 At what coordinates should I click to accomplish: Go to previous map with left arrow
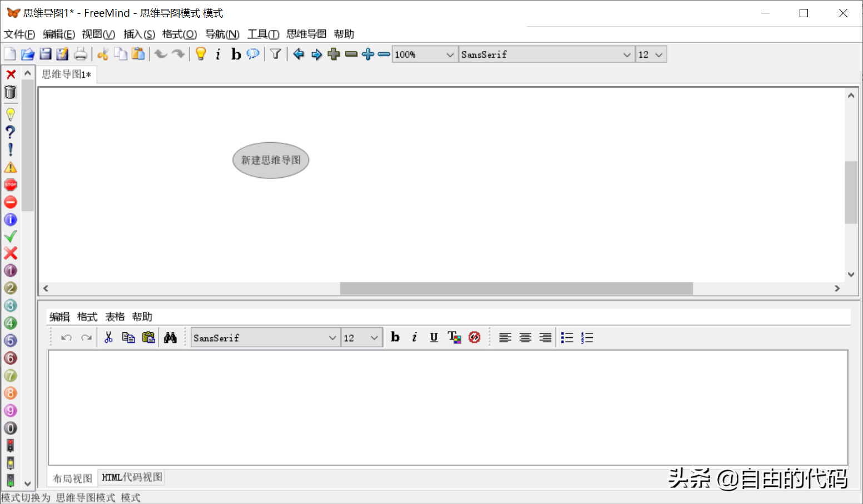(x=299, y=54)
